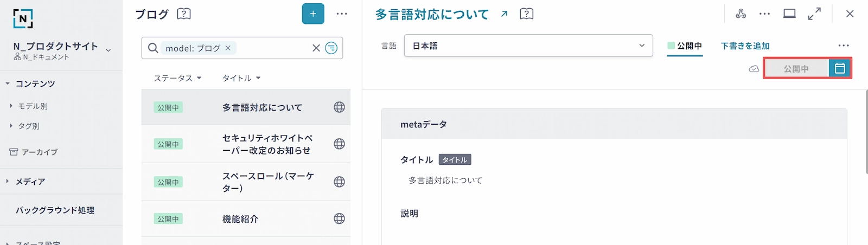Open the help icon beside ブログ heading
Viewport: 868px width, 245px height.
click(184, 14)
